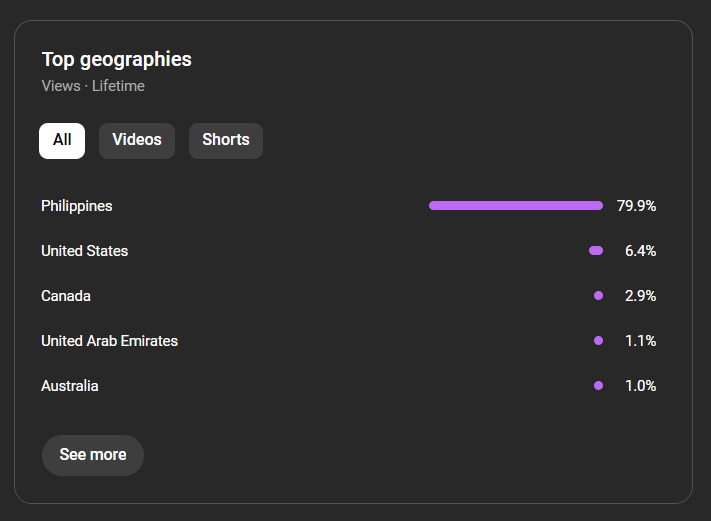Click the Philippines country label
This screenshot has height=521, width=711.
point(77,206)
